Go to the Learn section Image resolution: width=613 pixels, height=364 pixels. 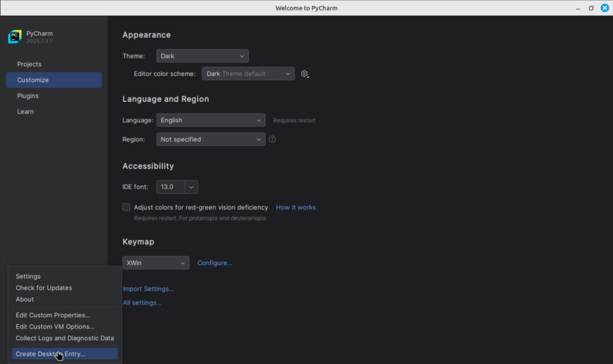25,111
